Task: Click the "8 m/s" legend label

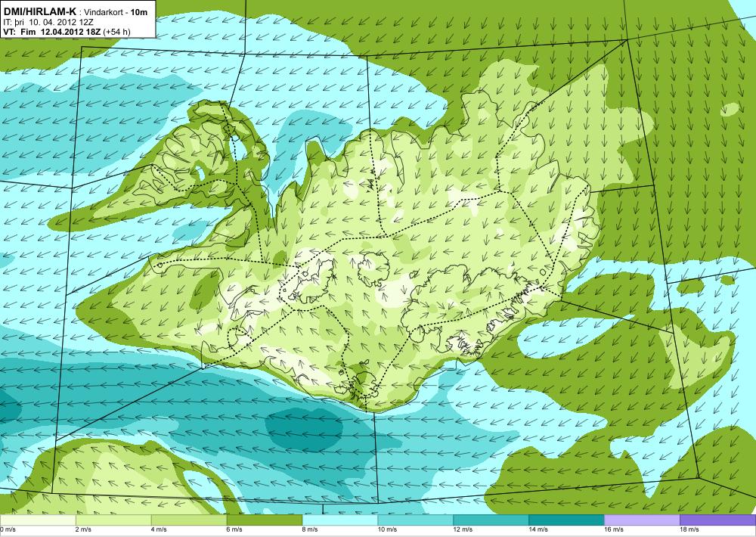Action: [310, 529]
